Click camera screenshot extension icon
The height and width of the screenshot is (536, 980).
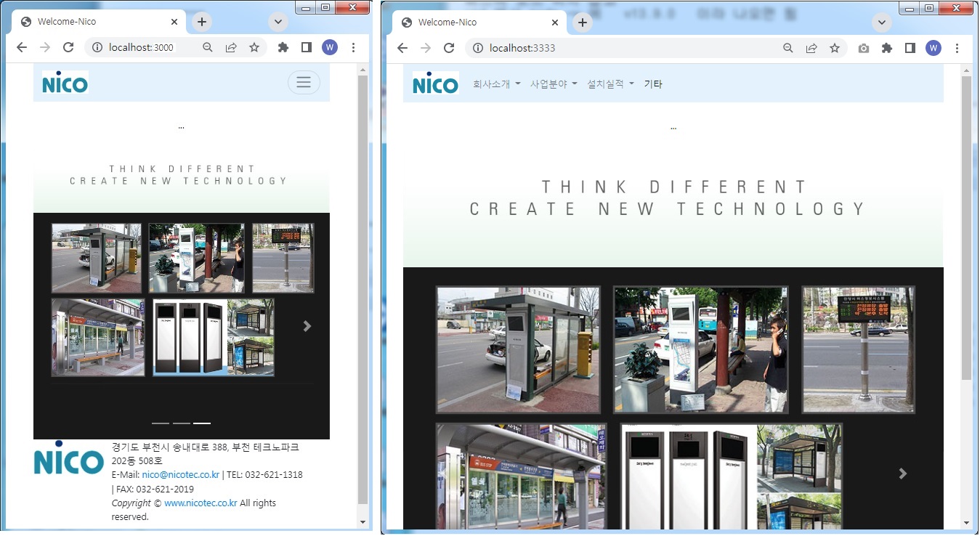pyautogui.click(x=863, y=48)
